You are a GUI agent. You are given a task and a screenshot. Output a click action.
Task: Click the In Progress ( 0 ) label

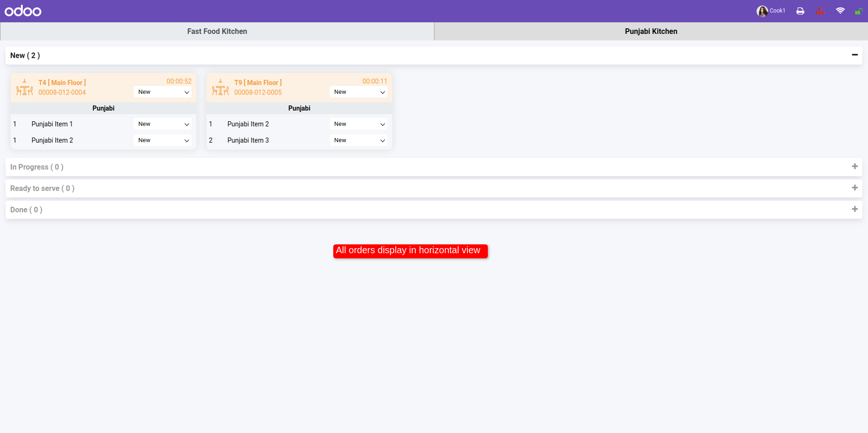click(37, 167)
